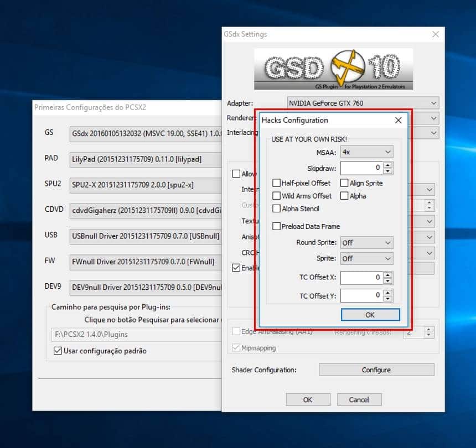Open the Texture filtering dropdown arrow in GSdx
Screen dimensions: 476x448
430,222
